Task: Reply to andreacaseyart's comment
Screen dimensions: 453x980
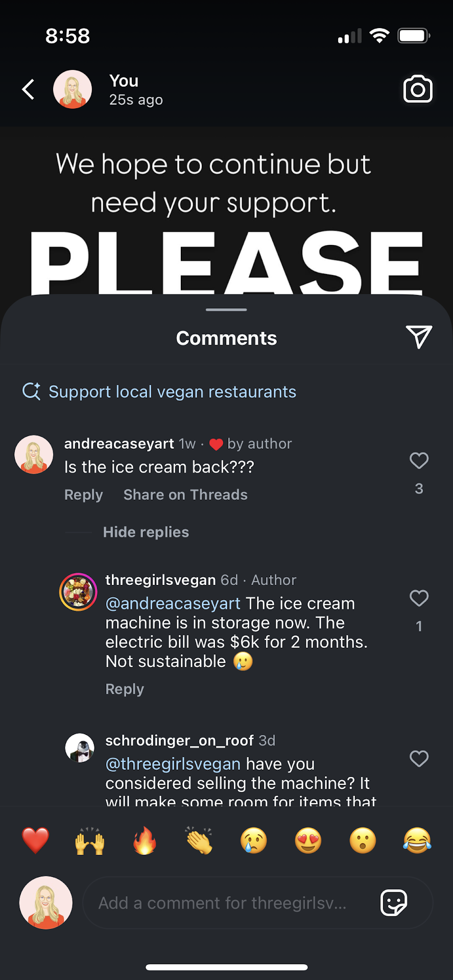Action: pos(83,495)
